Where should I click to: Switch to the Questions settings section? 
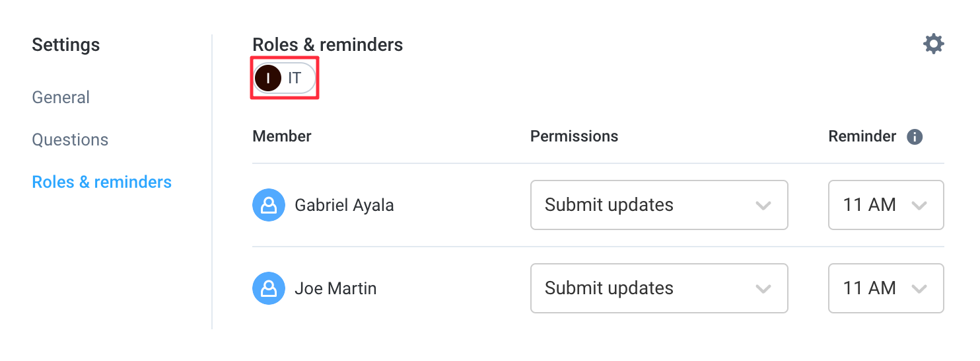(70, 140)
